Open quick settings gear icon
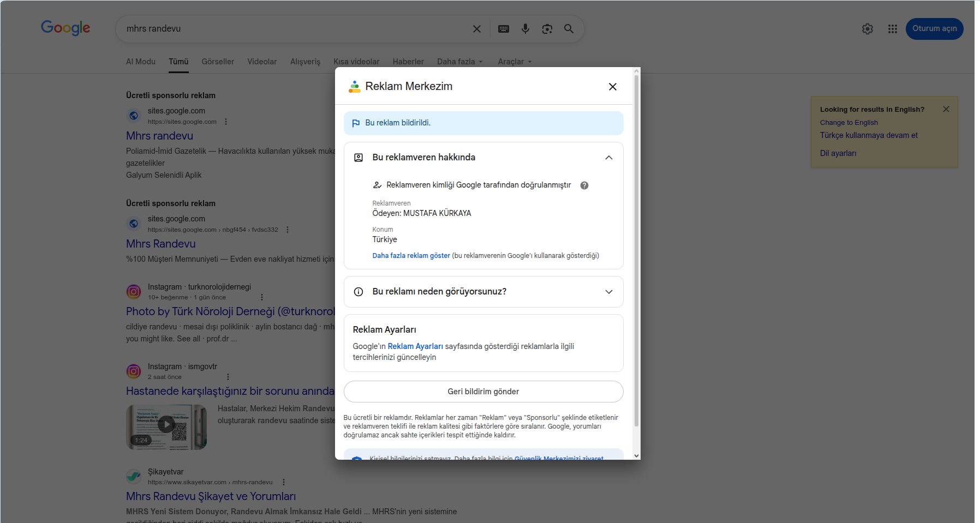 pos(868,29)
